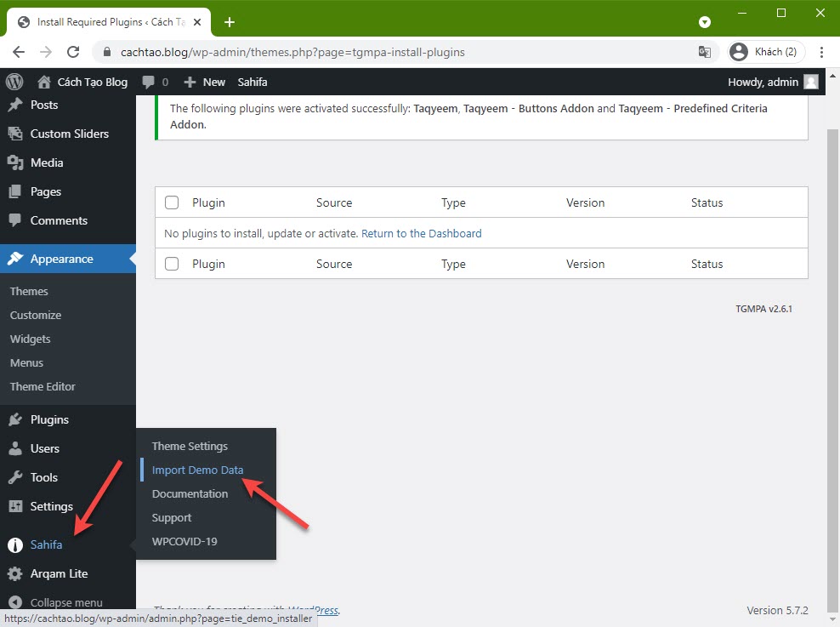Open the tab search dropdown arrow

point(705,22)
